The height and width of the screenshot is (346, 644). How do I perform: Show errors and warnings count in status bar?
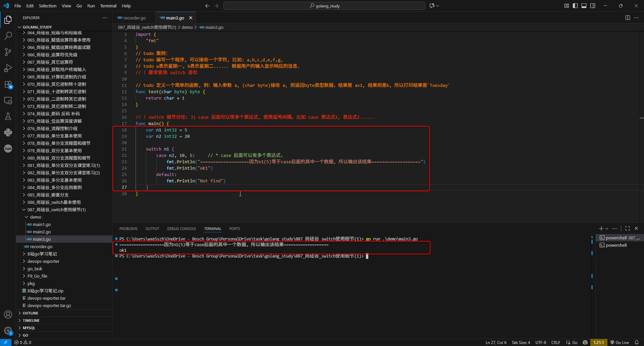pyautogui.click(x=23, y=342)
